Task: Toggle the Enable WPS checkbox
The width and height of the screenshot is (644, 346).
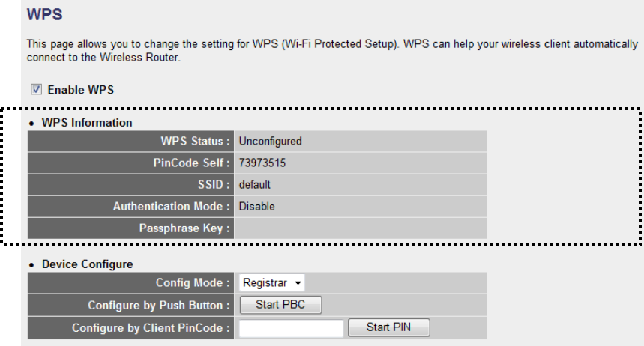Action: (36, 90)
